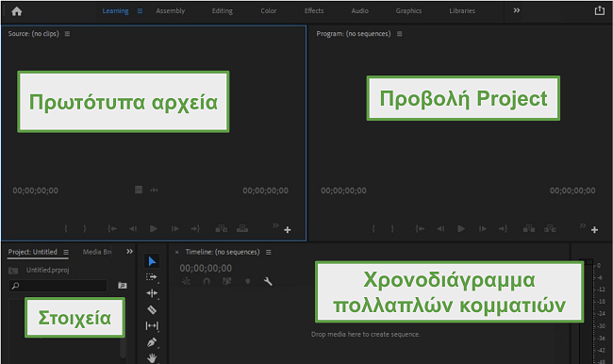Open the Project panel menu
The image size is (613, 364).
66,252
